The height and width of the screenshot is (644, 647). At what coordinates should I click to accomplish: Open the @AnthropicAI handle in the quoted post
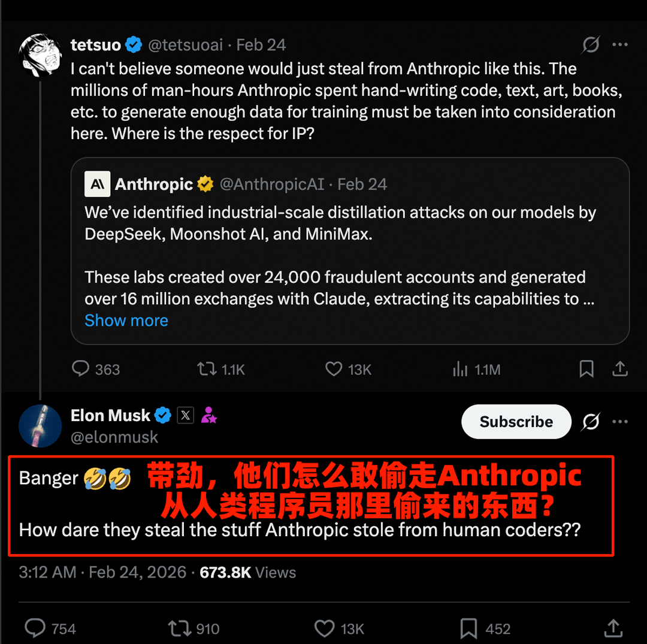[x=272, y=185]
